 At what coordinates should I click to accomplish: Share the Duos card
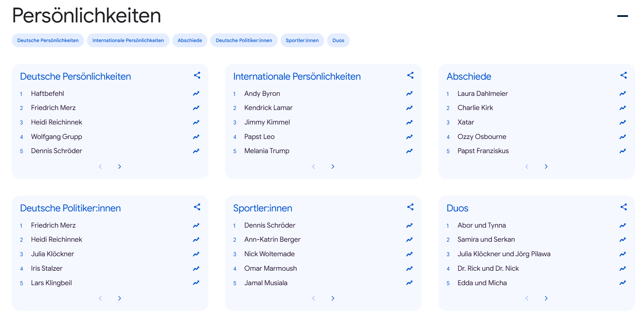pyautogui.click(x=623, y=207)
